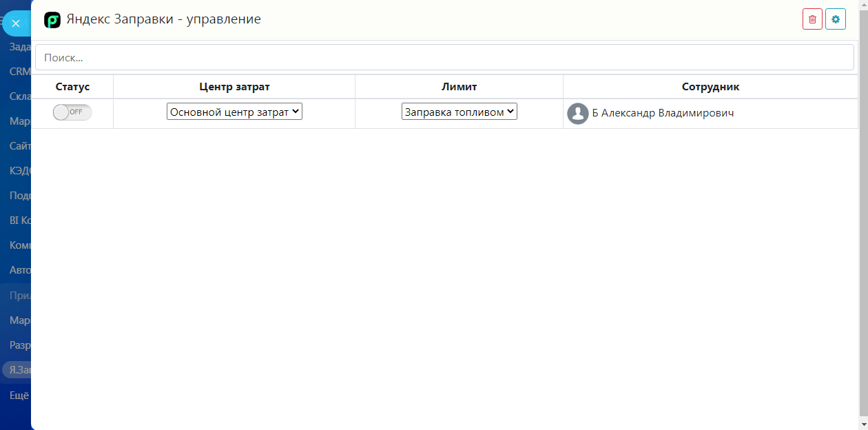Open the BI sidebar menu item
The image size is (868, 430).
(20, 221)
